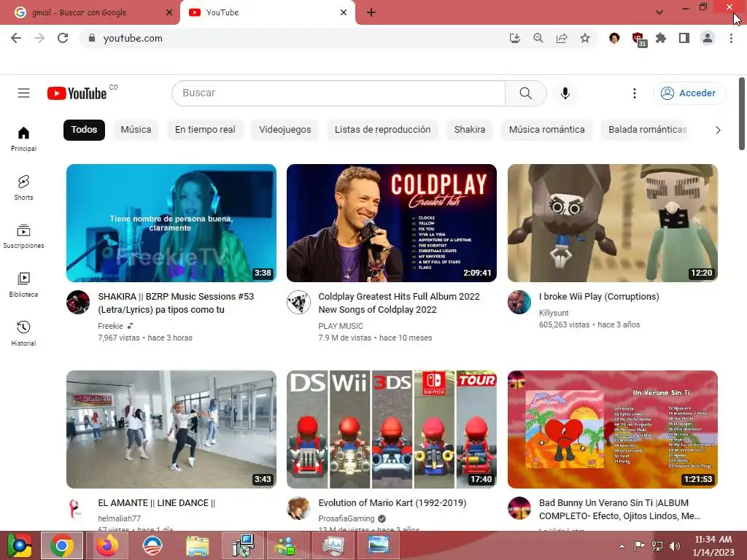The width and height of the screenshot is (747, 560).
Task: Open the extensions puzzle icon
Action: pyautogui.click(x=660, y=38)
